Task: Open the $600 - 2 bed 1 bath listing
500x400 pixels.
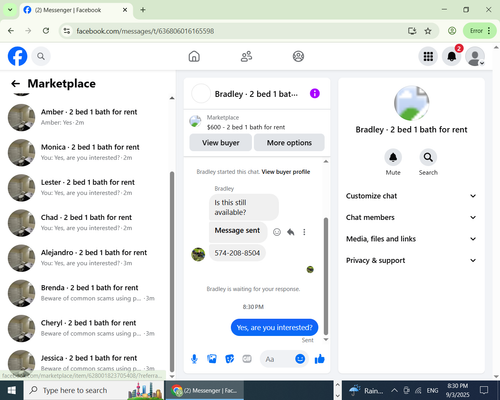Action: (x=246, y=127)
